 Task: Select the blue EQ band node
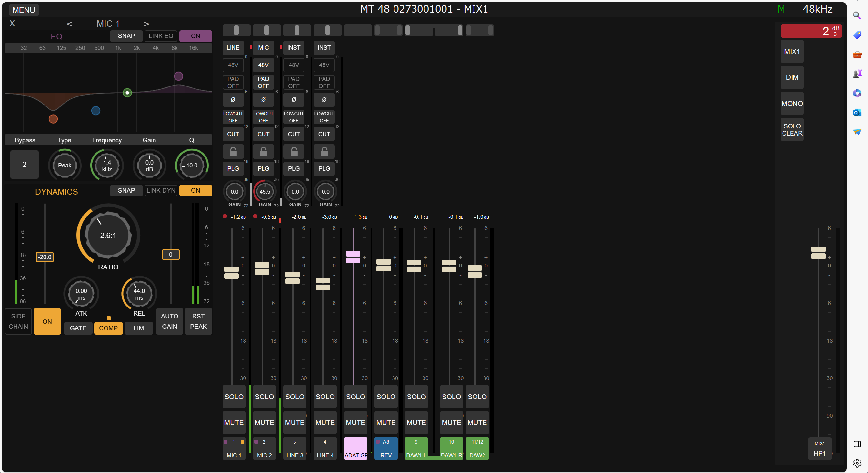click(x=96, y=111)
